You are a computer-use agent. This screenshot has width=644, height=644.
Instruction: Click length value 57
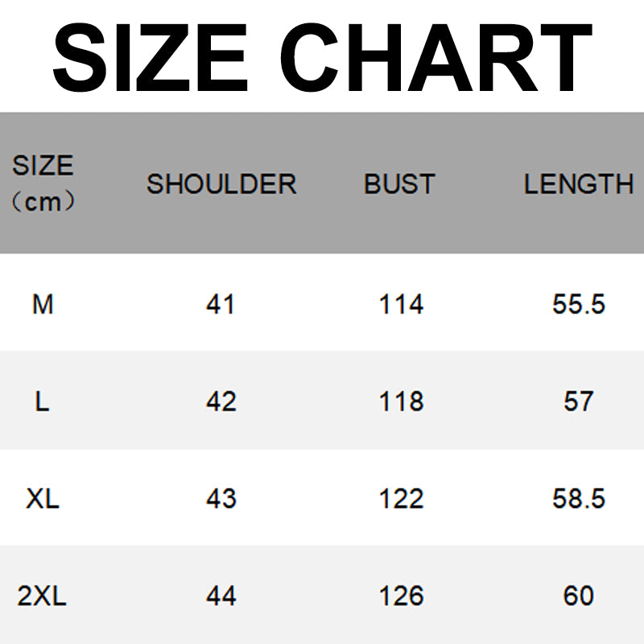pos(579,402)
